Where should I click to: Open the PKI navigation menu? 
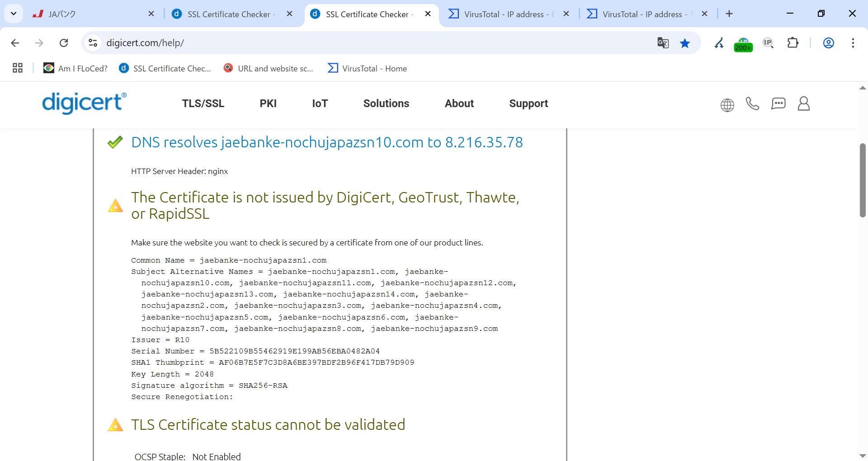(x=268, y=103)
